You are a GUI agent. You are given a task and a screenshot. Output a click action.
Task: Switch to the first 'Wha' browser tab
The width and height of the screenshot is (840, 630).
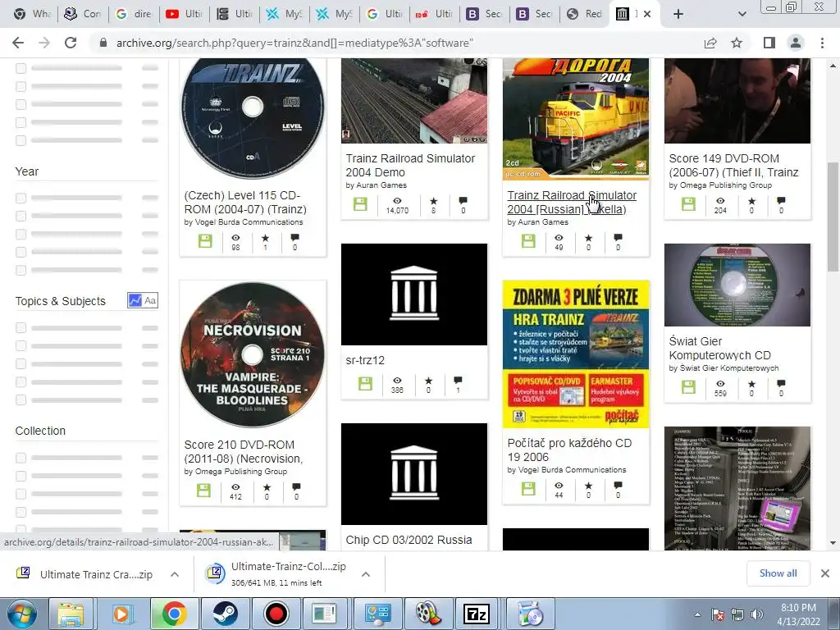tap(33, 14)
